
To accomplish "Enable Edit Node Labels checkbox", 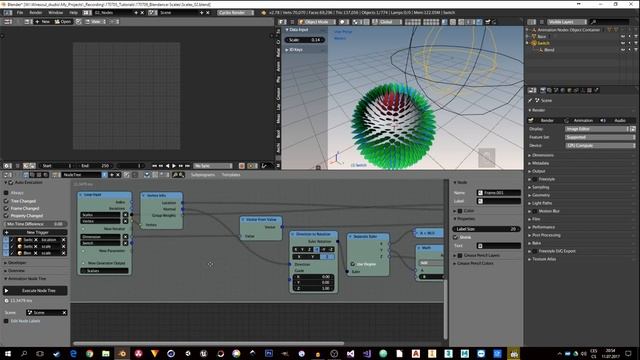I will click(6, 321).
